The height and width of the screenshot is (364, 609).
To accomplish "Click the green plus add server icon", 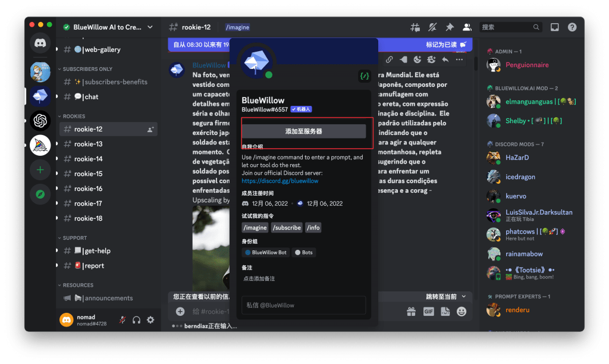I will click(x=40, y=170).
